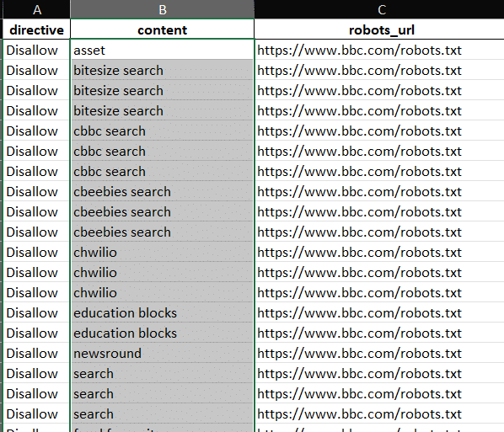504x432 pixels.
Task: Select the last 'search' content cell
Action: [x=163, y=414]
